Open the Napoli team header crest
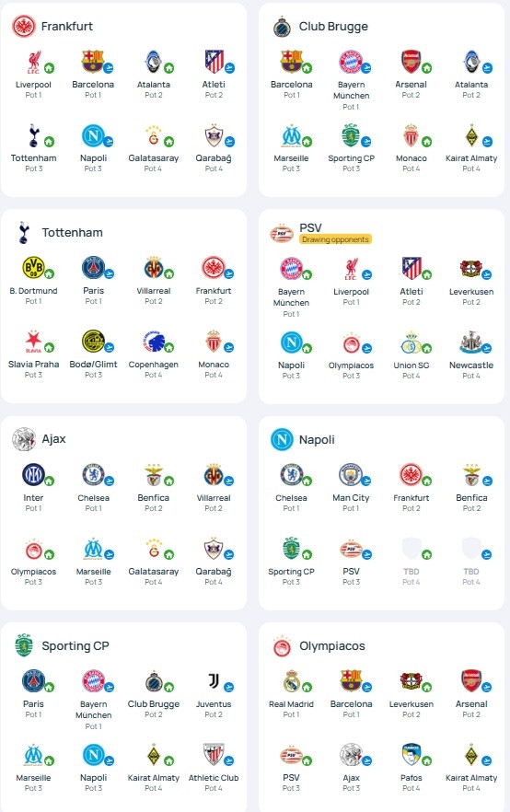 (283, 440)
